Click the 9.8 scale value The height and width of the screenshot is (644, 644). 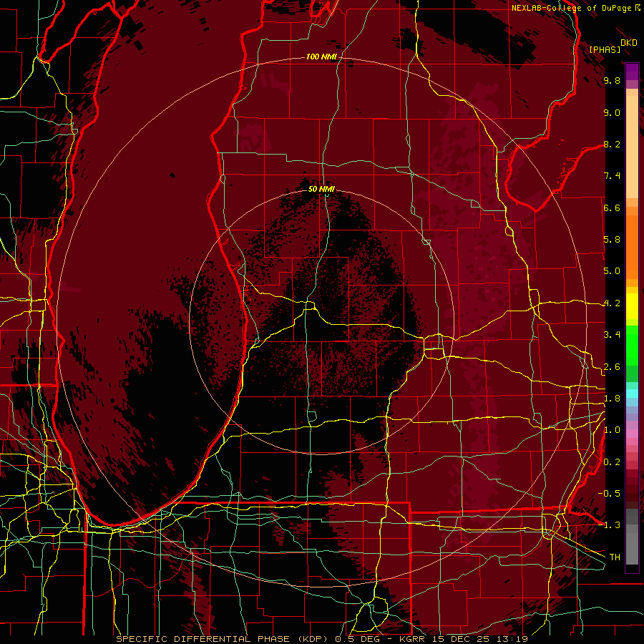pos(612,81)
